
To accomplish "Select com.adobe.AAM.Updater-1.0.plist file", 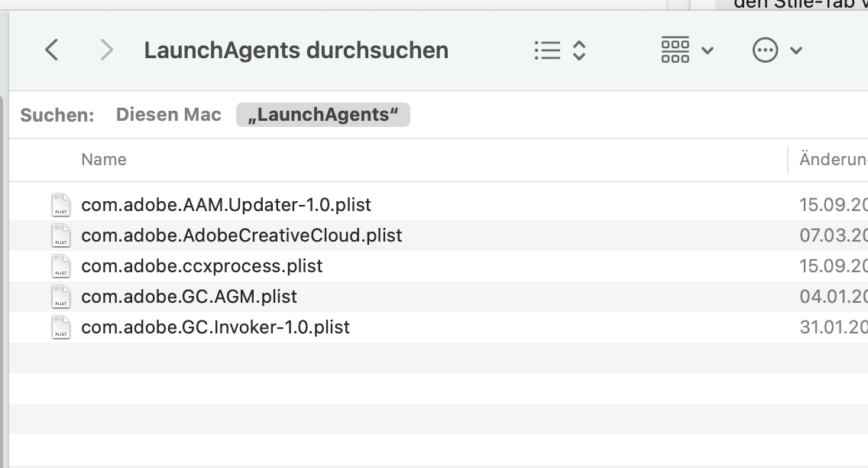I will pyautogui.click(x=226, y=205).
